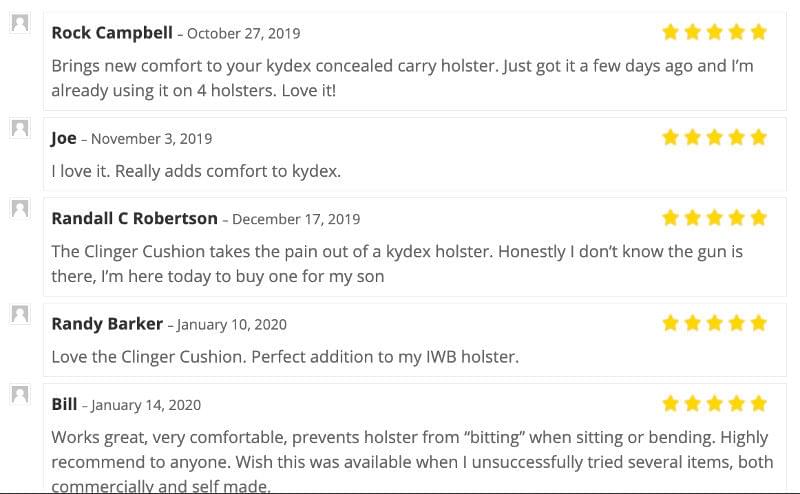Click the October 27, 2019 review date

pos(244,33)
